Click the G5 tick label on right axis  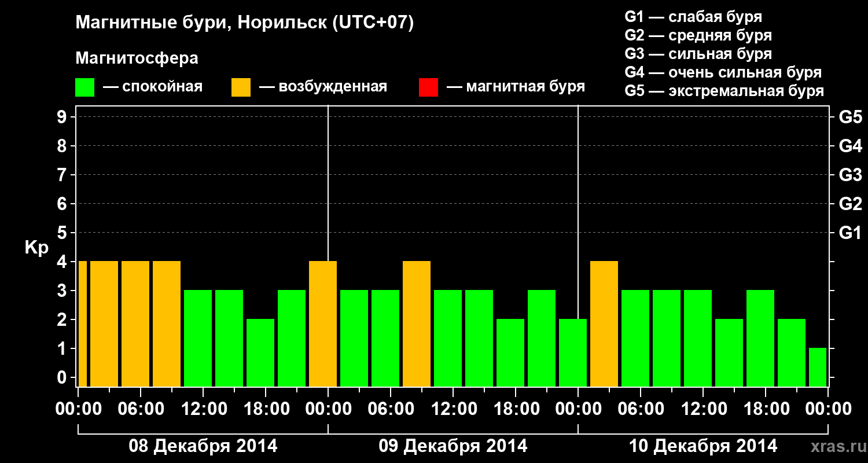[x=850, y=117]
